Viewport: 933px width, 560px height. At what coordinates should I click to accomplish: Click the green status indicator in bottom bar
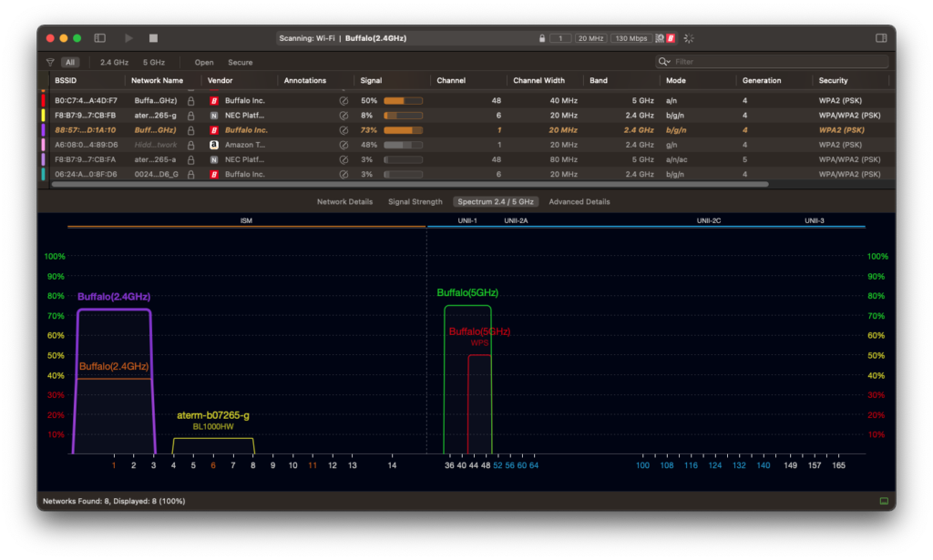coord(884,501)
